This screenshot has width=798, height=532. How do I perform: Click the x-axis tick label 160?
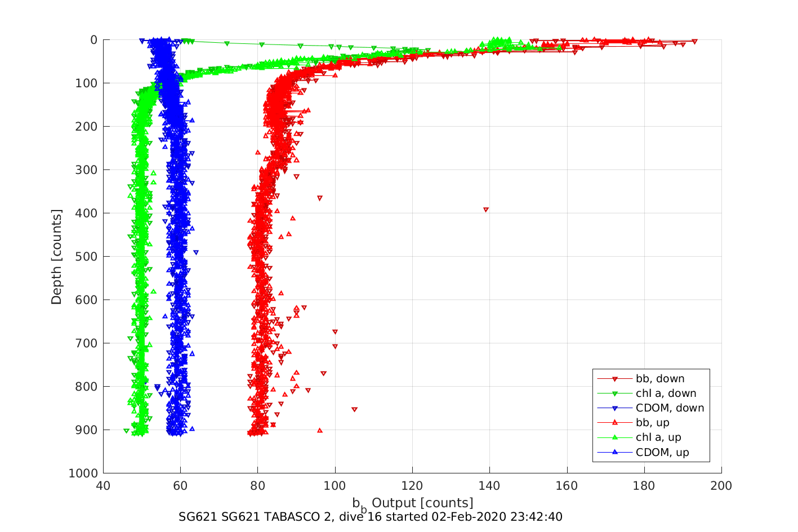click(x=567, y=486)
